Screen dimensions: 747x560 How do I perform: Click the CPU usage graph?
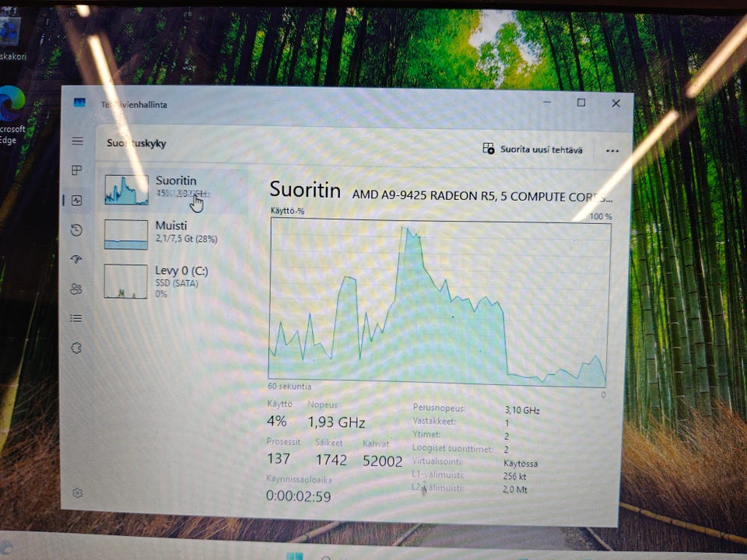[x=439, y=301]
